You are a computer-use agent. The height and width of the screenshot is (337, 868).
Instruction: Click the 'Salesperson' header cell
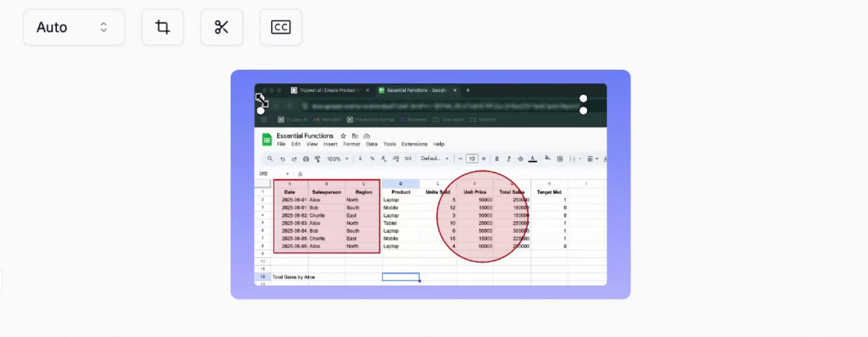pos(327,192)
